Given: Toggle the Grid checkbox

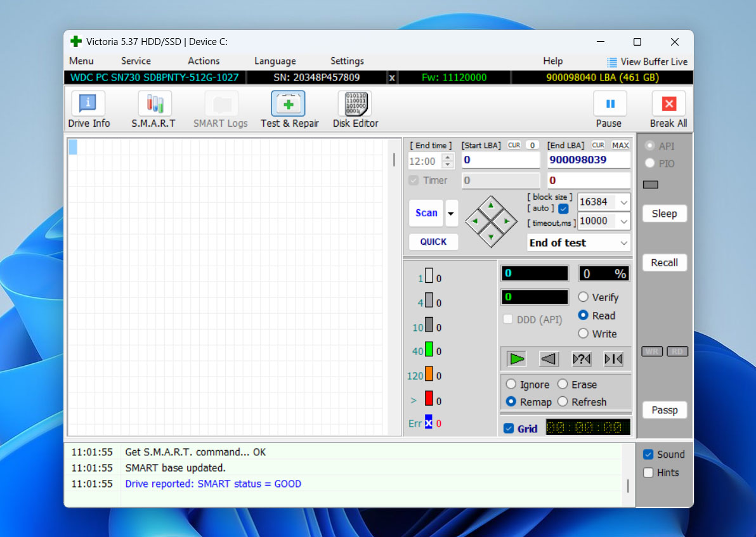Looking at the screenshot, I should click(x=509, y=429).
